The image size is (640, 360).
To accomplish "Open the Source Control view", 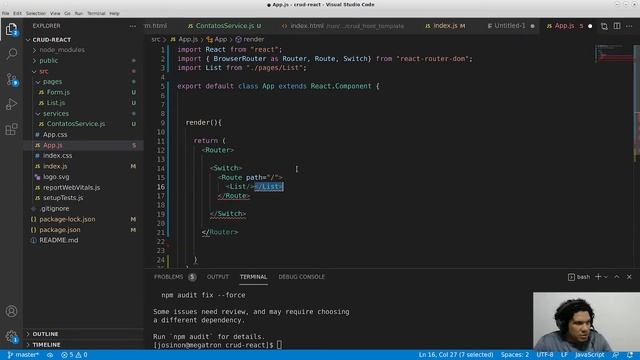I will [11, 79].
